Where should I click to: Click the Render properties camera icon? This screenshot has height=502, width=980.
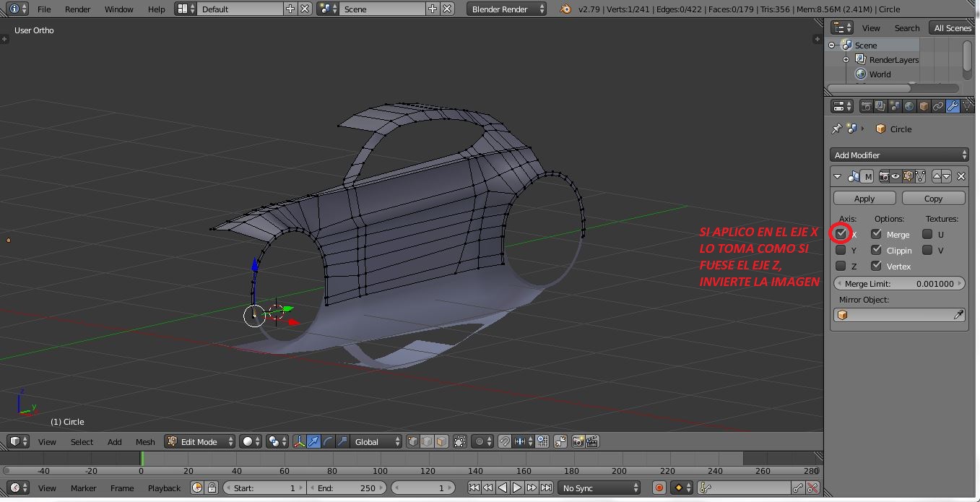(x=866, y=106)
